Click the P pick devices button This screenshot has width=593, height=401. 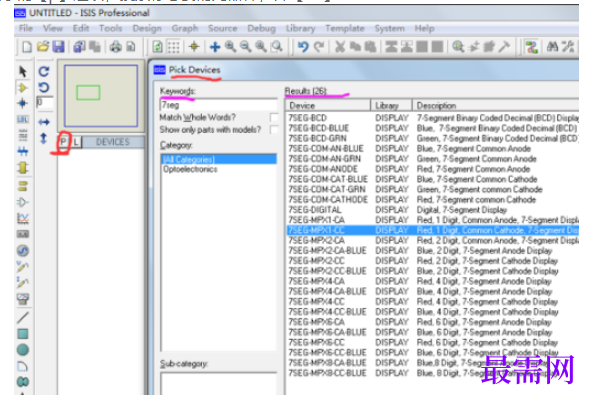[64, 142]
